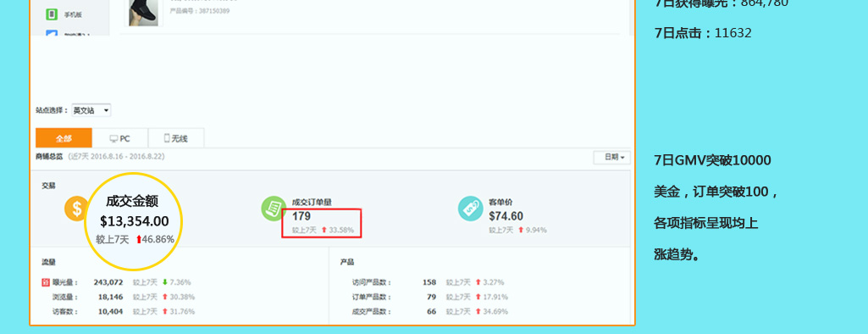Click the 179 成交订单量 order count
The height and width of the screenshot is (334, 868).
tap(301, 216)
